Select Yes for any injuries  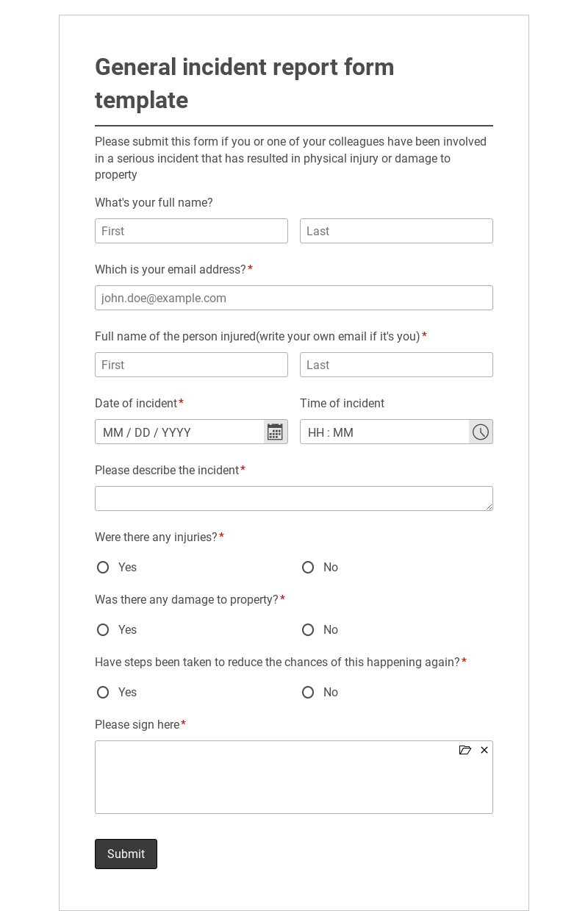[x=103, y=568]
